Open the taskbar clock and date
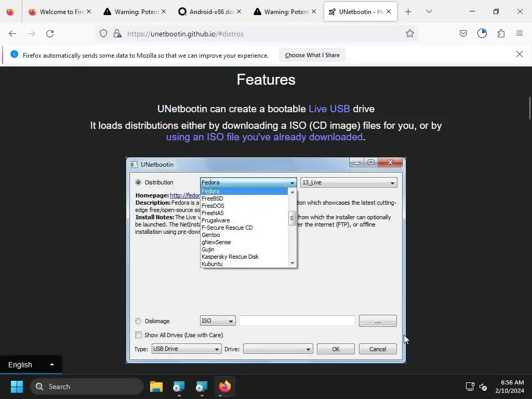Viewport: 532px width, 399px height. click(510, 387)
